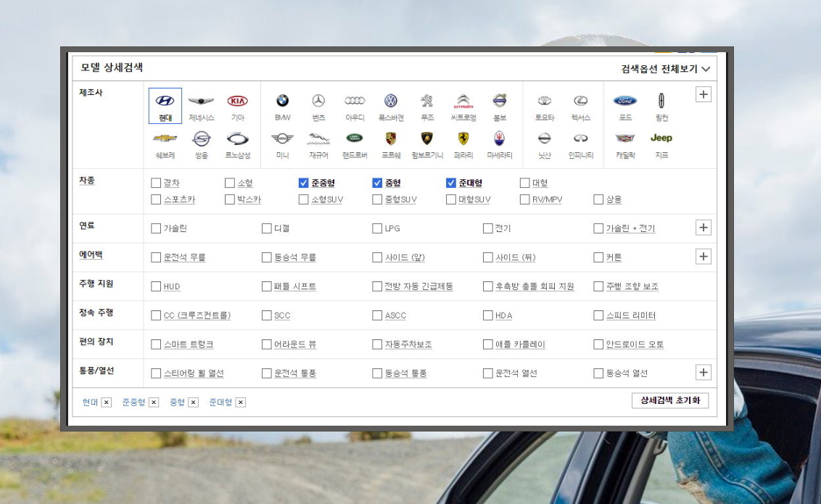Expand more 통풍/열선 options
Viewport: 821px width, 504px height.
[704, 373]
